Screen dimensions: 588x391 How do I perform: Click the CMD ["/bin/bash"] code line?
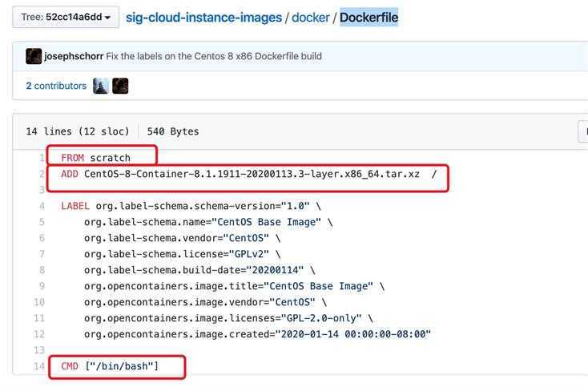pos(110,366)
